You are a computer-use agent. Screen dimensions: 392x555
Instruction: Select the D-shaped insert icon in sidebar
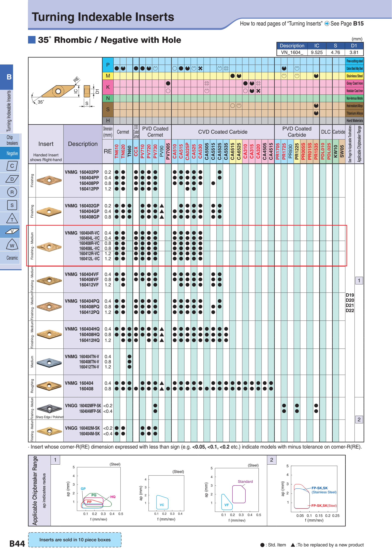(x=12, y=179)
